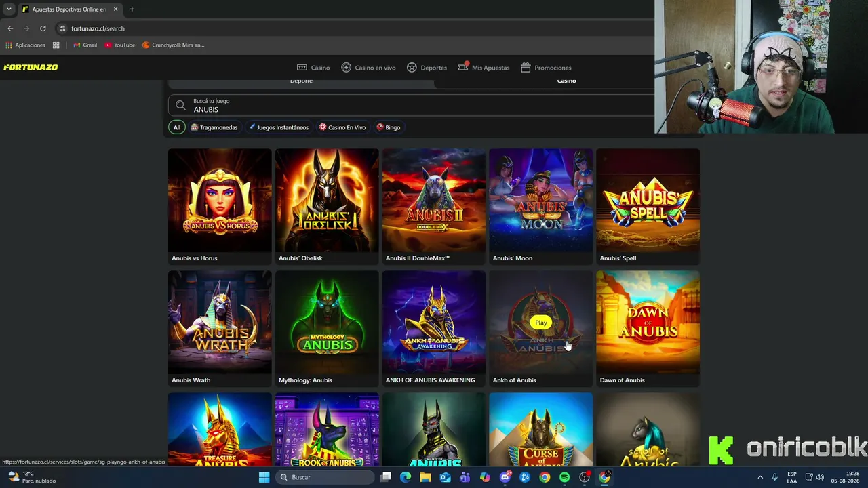
Task: Go back in browser history
Action: [10, 28]
